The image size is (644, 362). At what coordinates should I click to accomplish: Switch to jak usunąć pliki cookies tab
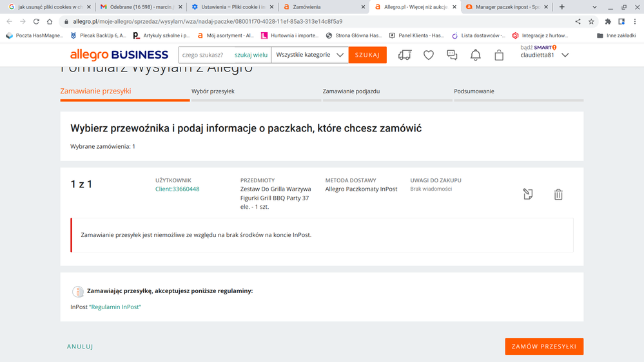tap(49, 7)
